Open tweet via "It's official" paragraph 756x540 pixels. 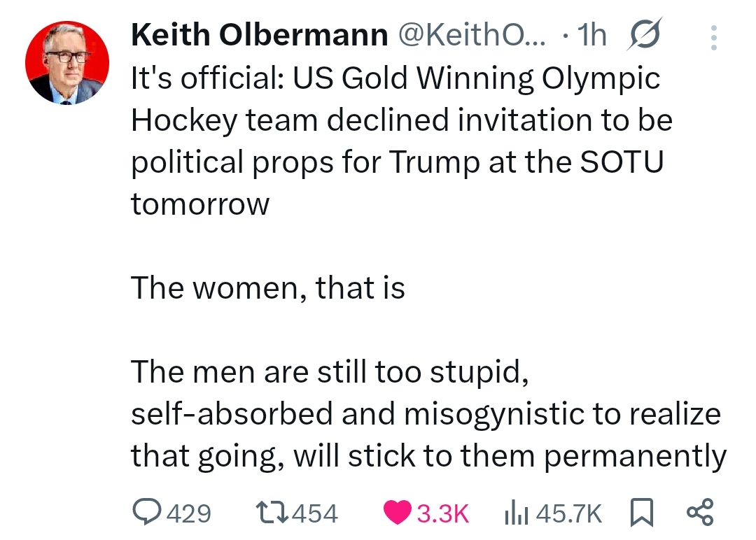395,120
